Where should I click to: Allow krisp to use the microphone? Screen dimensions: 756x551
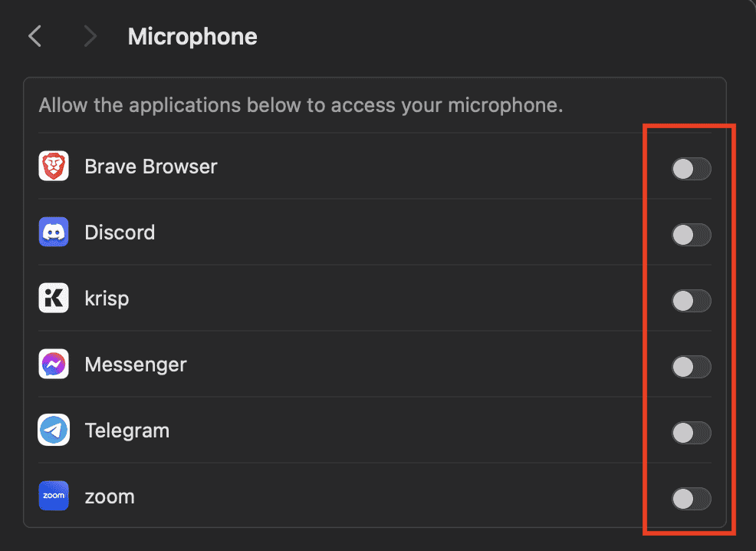tap(691, 301)
